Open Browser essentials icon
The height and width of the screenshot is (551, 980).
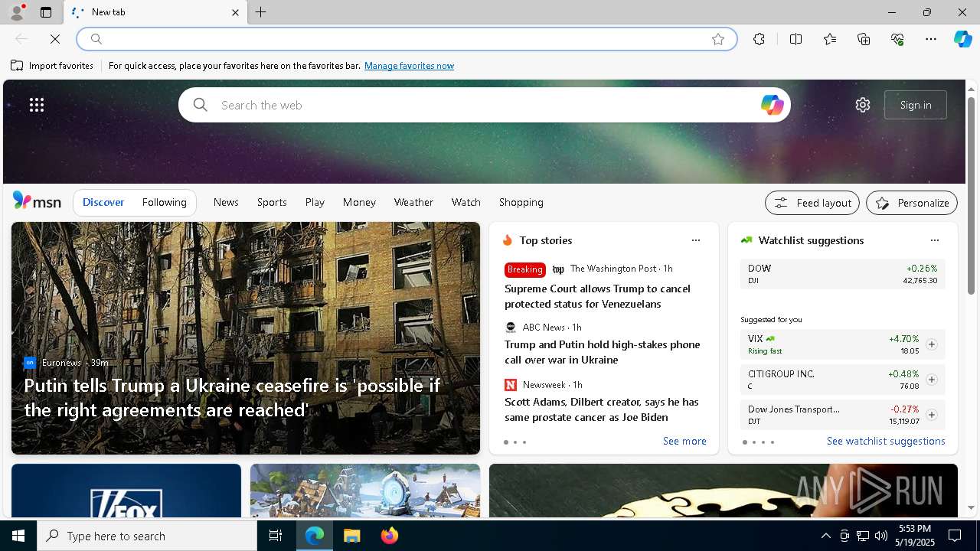897,39
